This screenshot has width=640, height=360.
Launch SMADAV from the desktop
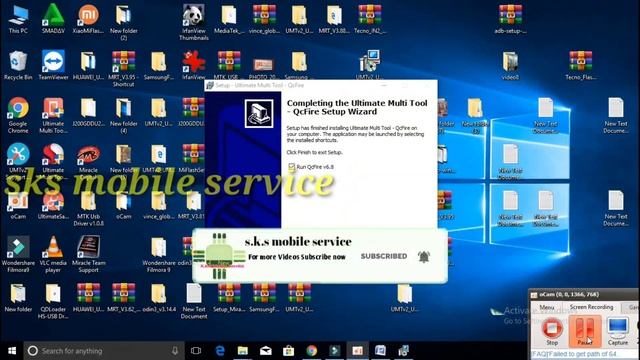(x=53, y=19)
